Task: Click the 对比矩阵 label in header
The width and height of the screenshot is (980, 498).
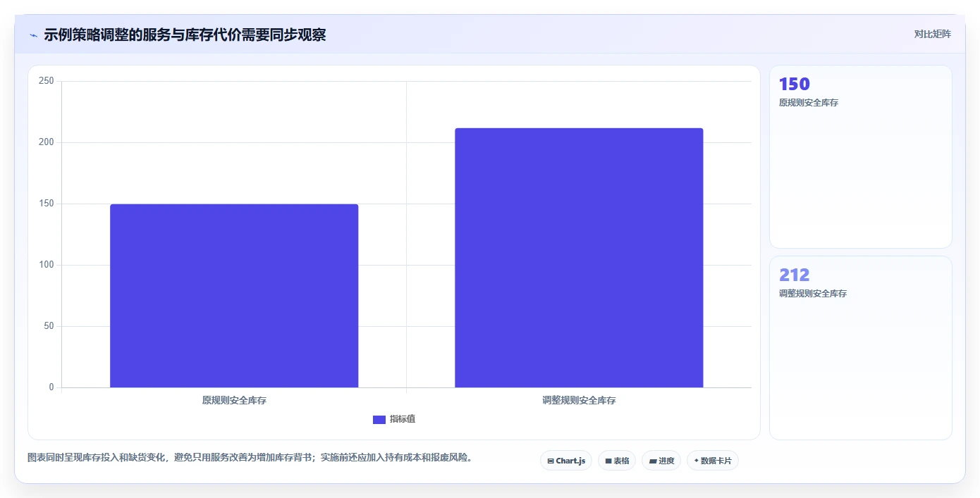Action: 932,34
